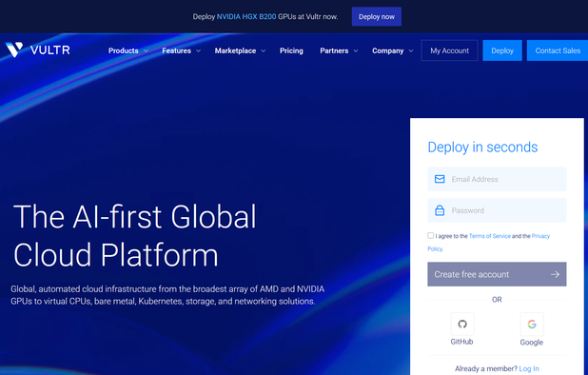This screenshot has width=588, height=375.
Task: Focus the Password input field
Action: tap(497, 210)
